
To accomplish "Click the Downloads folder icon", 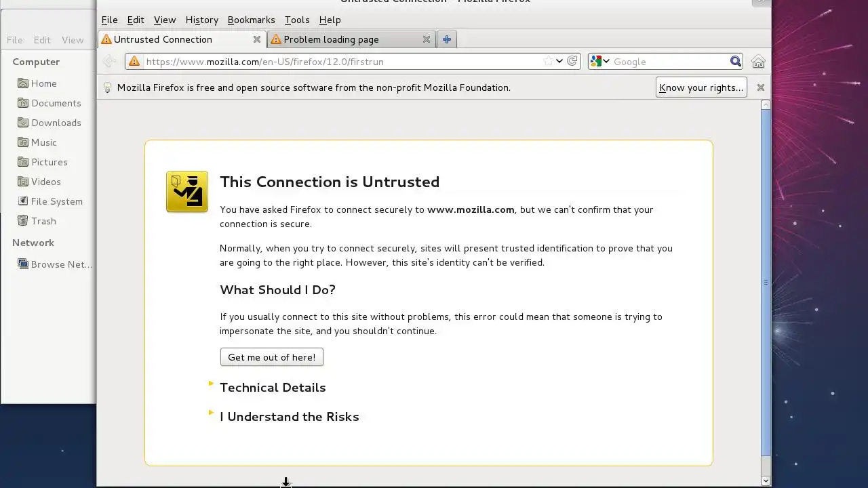I will (x=23, y=123).
